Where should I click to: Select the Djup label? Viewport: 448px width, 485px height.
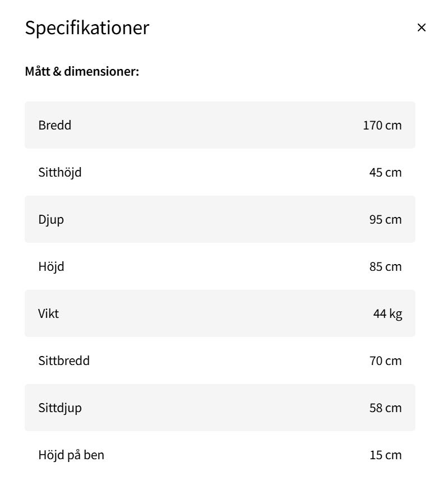click(51, 219)
